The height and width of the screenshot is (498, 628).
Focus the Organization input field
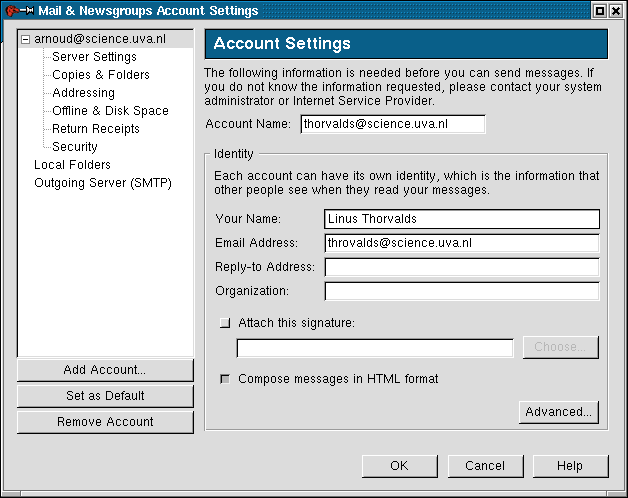click(461, 291)
